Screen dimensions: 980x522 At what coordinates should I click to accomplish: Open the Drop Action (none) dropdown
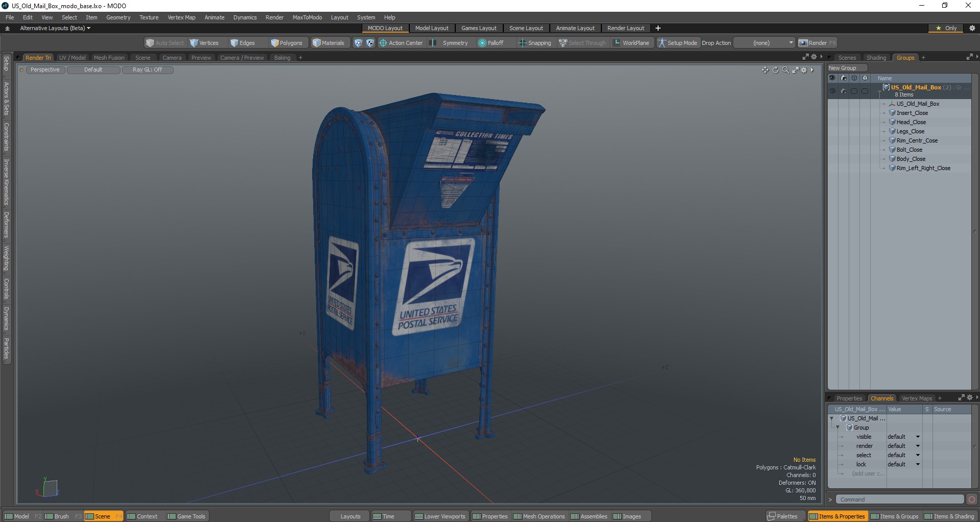765,43
